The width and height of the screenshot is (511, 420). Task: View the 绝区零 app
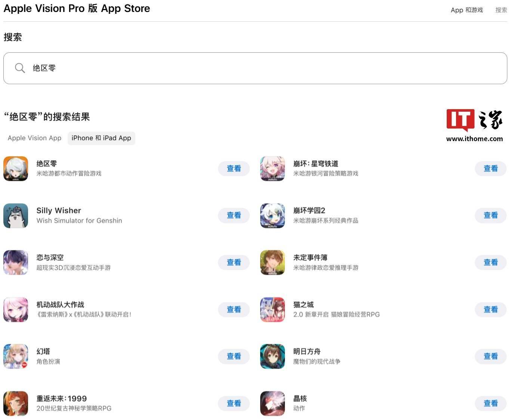(x=234, y=169)
